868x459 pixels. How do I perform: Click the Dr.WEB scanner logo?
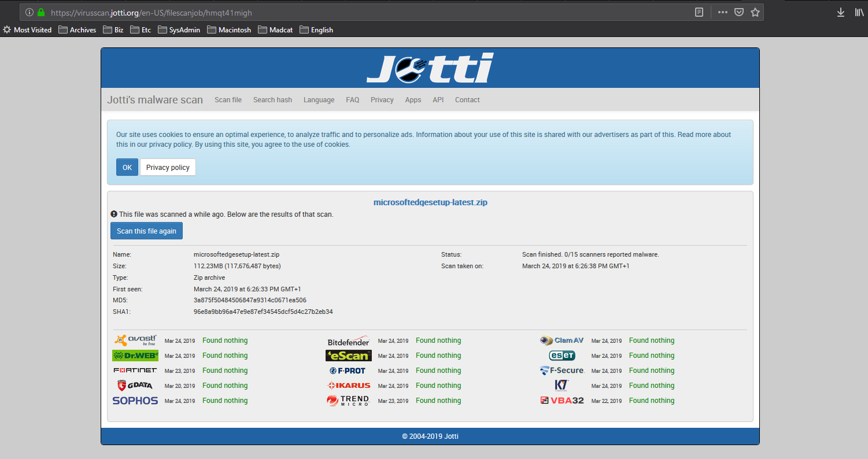point(135,356)
